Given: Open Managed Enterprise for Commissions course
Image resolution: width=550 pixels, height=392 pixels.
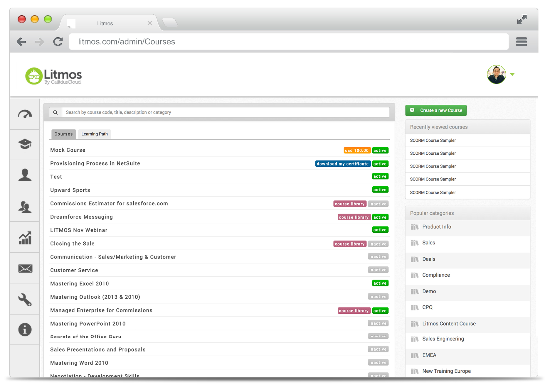Looking at the screenshot, I should pos(101,310).
